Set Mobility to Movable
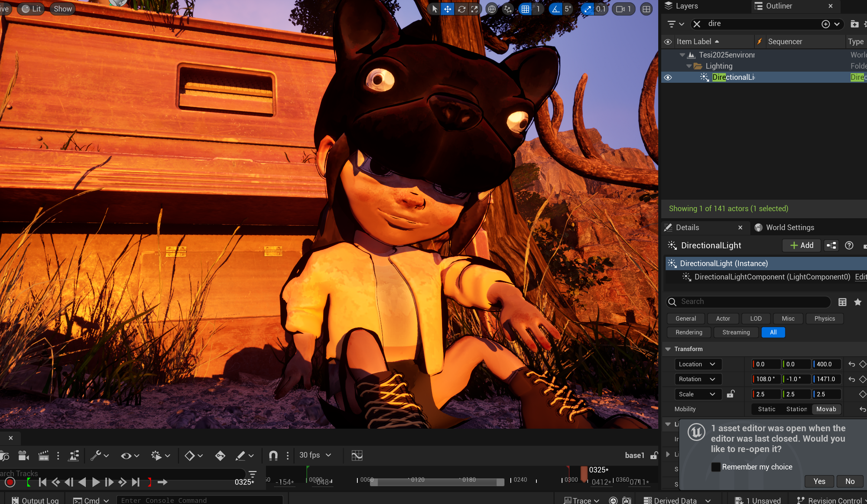 tap(826, 409)
